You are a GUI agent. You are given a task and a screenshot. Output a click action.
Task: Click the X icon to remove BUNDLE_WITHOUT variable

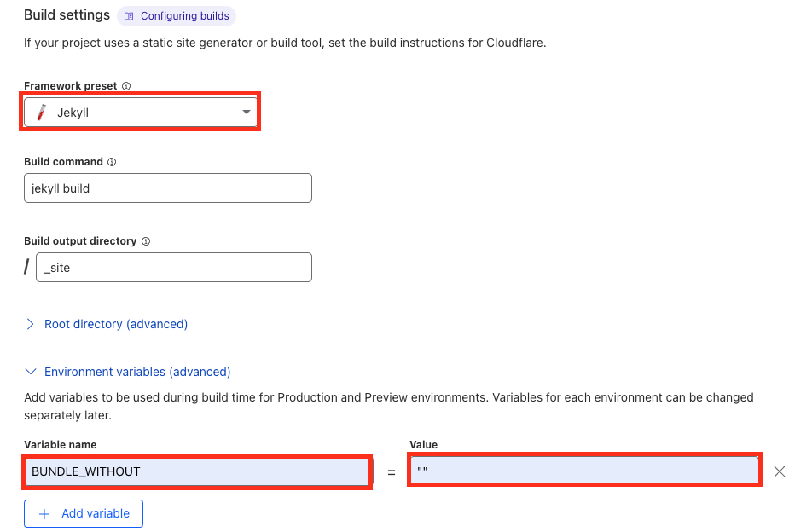click(x=780, y=472)
